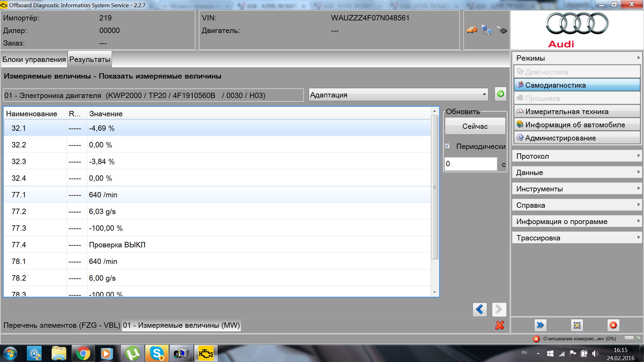The image size is (644, 362).
Task: Open the Адаптация dropdown list
Action: coord(398,95)
